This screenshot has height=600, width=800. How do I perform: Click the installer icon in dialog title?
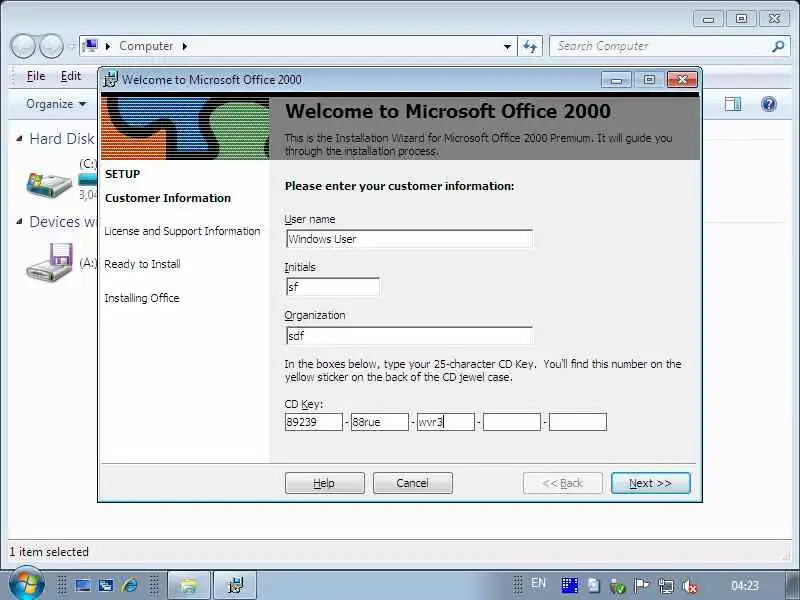click(x=110, y=80)
